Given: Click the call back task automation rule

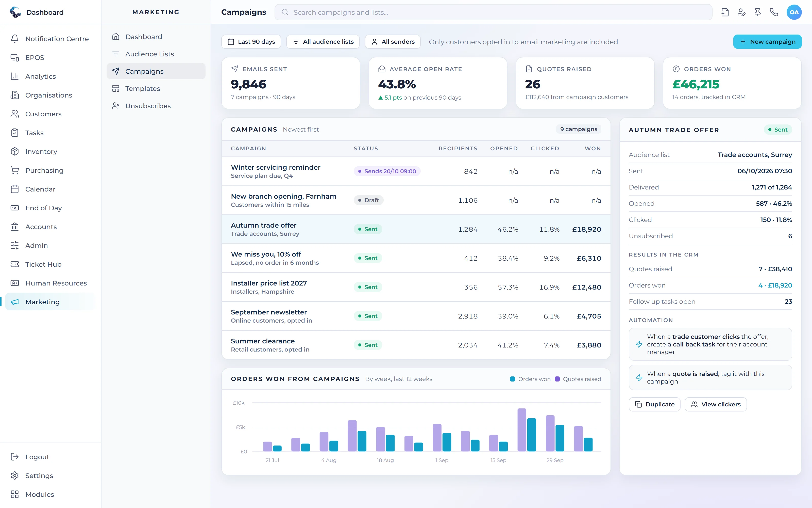Looking at the screenshot, I should 710,344.
